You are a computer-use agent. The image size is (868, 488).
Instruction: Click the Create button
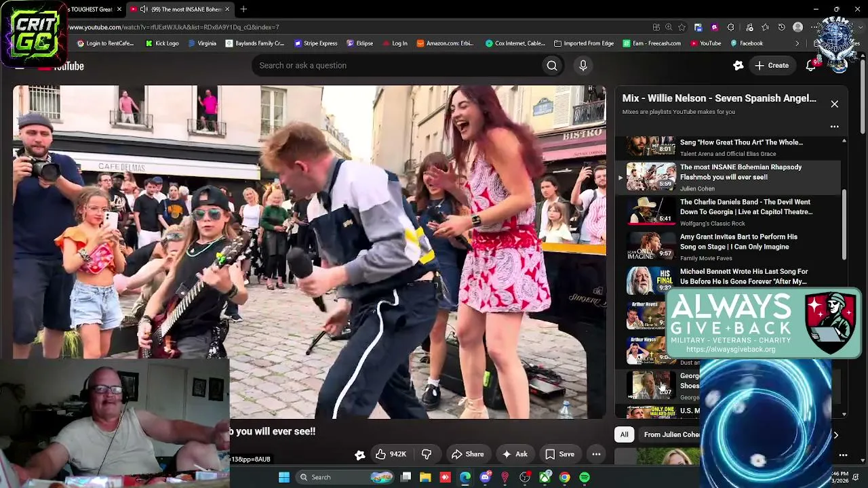click(772, 66)
